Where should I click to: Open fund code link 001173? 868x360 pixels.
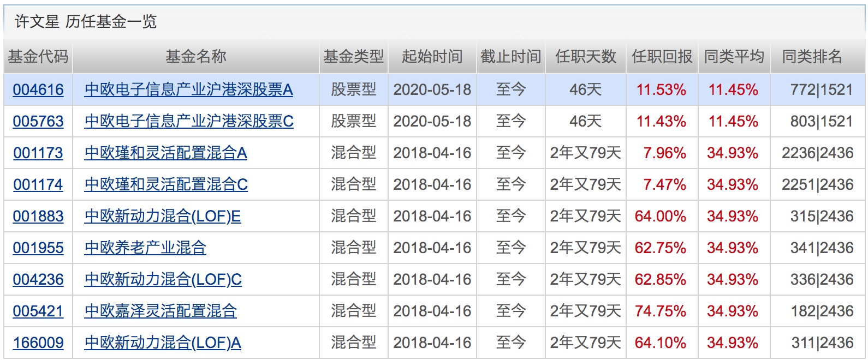(38, 153)
